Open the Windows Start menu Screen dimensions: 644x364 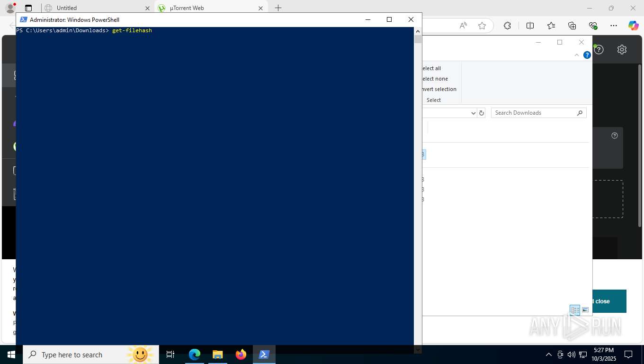coord(11,355)
